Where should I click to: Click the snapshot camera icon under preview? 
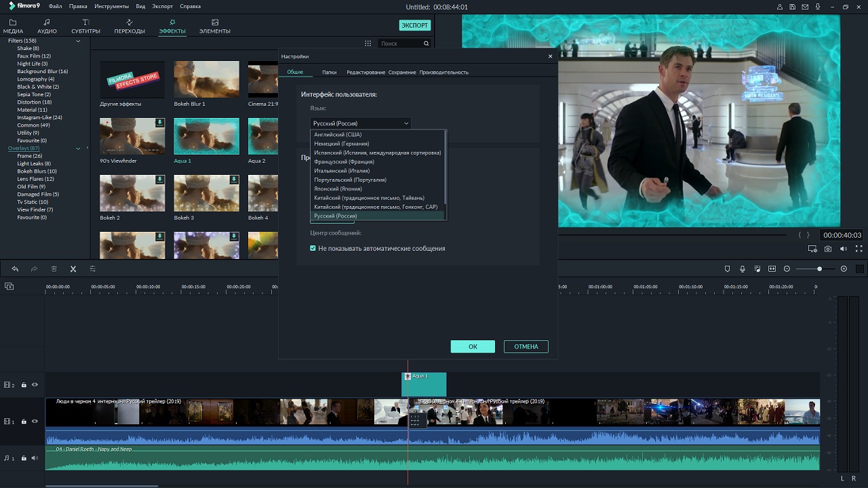(x=828, y=249)
